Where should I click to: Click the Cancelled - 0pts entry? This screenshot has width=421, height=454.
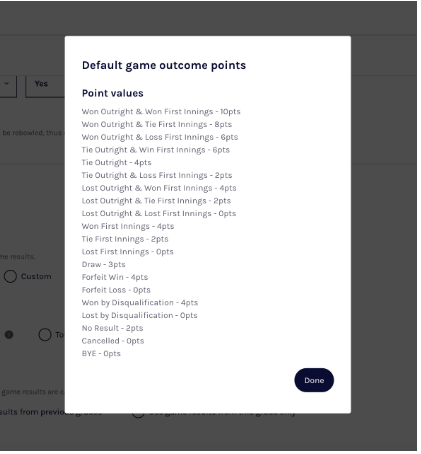tap(113, 341)
